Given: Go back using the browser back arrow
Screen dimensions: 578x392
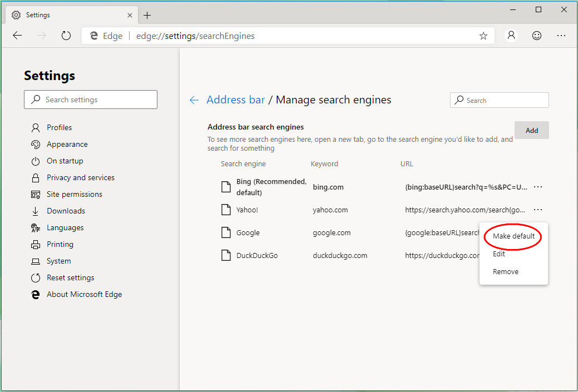Looking at the screenshot, I should pos(17,36).
